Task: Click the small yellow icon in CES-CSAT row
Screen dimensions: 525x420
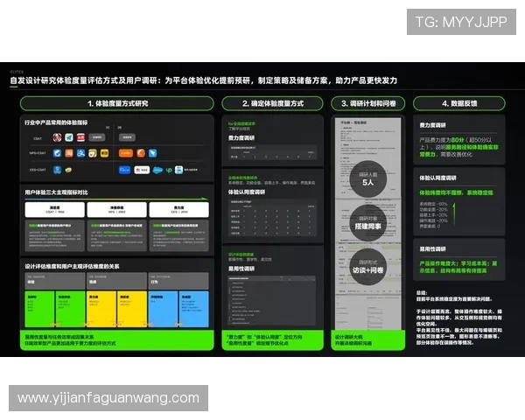Action: (68, 170)
